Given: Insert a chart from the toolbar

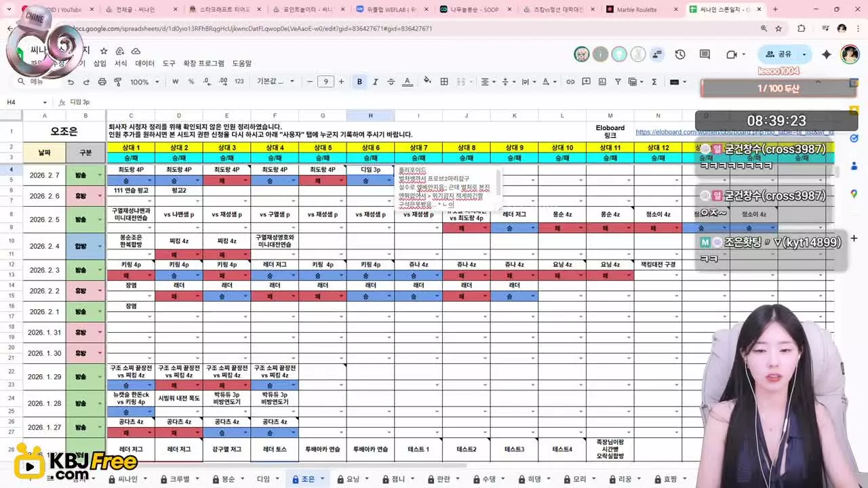Looking at the screenshot, I should tap(601, 82).
